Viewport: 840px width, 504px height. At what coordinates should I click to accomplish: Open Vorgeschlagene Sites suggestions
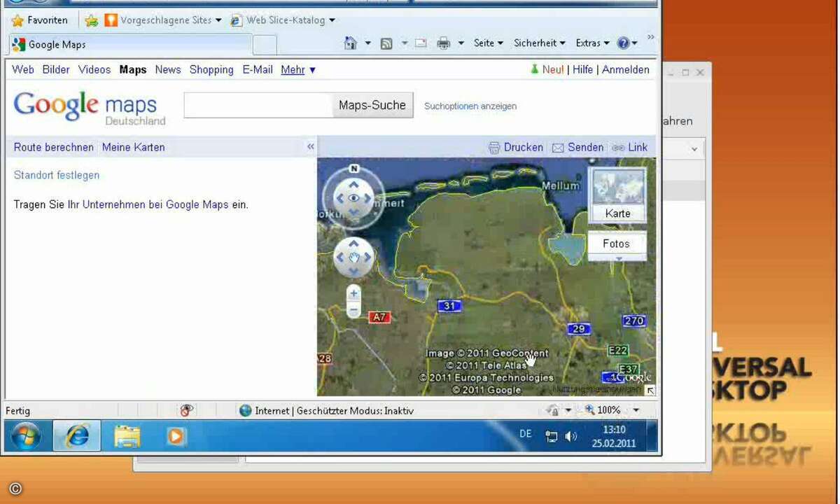[162, 20]
